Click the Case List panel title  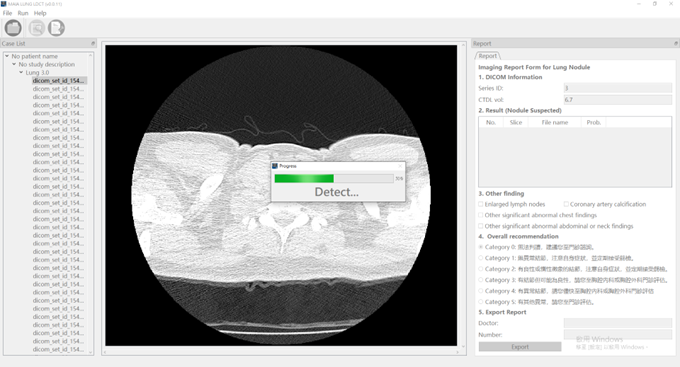point(13,43)
